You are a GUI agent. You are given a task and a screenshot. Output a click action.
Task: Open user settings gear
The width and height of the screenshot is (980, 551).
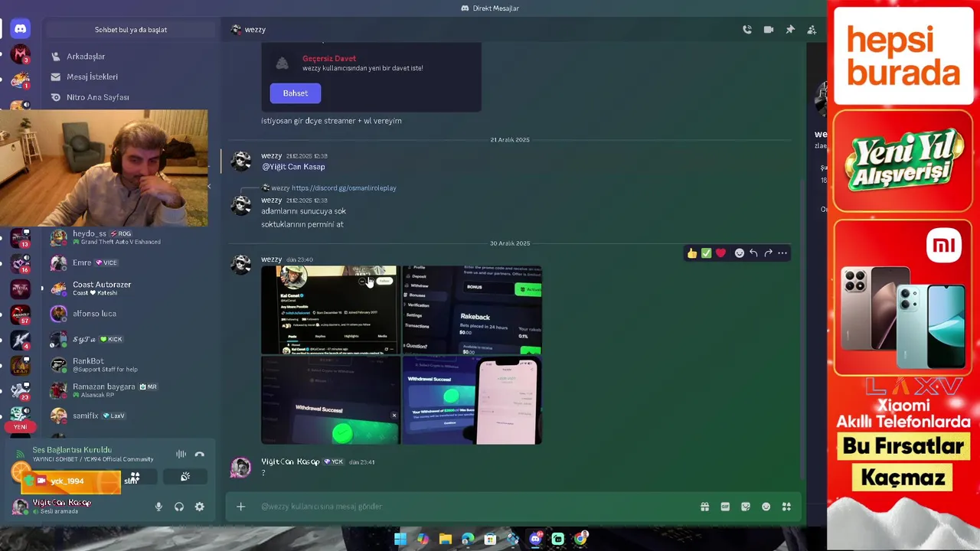200,507
